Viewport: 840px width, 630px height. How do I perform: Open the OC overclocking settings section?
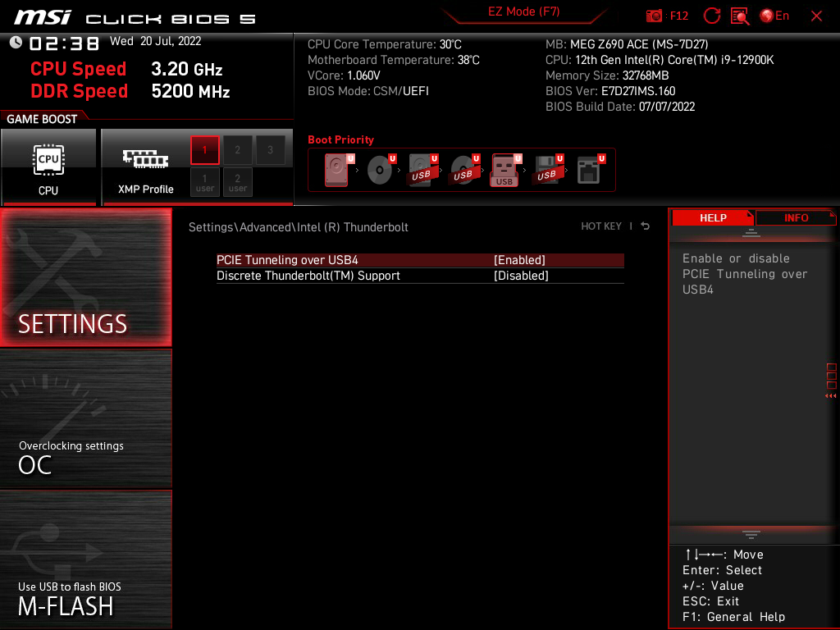tap(85, 419)
